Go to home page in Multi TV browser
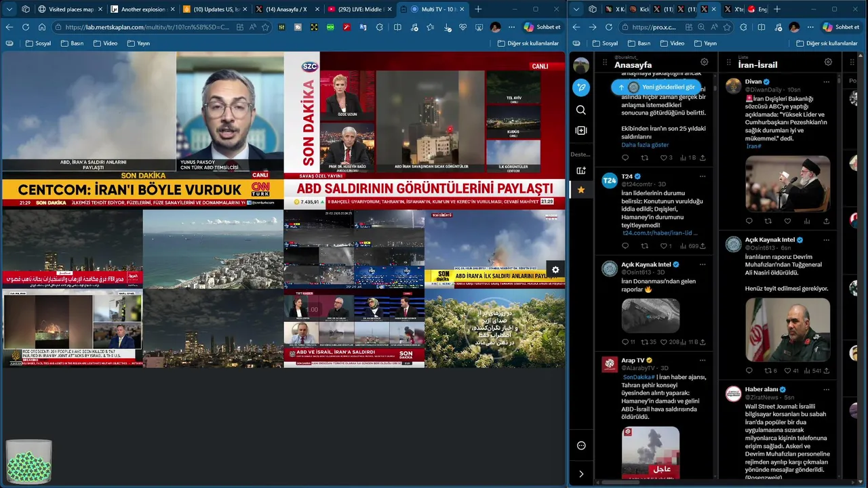The image size is (868, 488). [x=42, y=27]
